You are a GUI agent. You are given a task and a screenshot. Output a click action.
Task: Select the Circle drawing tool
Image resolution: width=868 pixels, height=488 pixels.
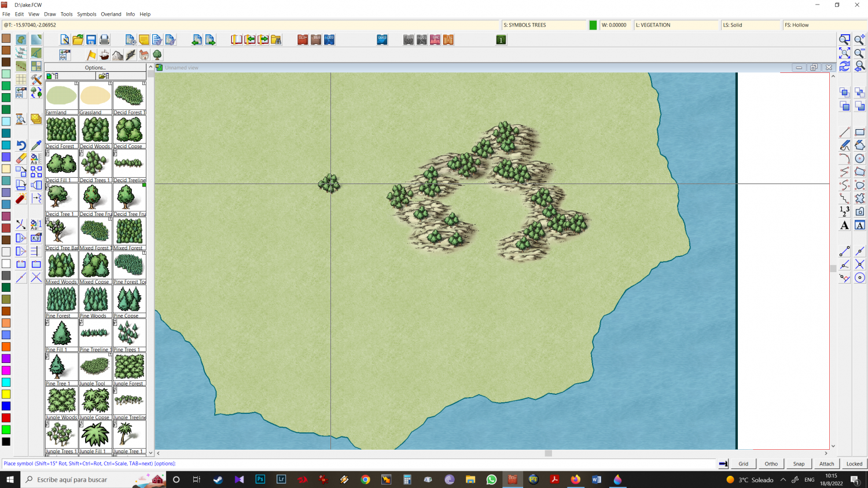click(859, 159)
